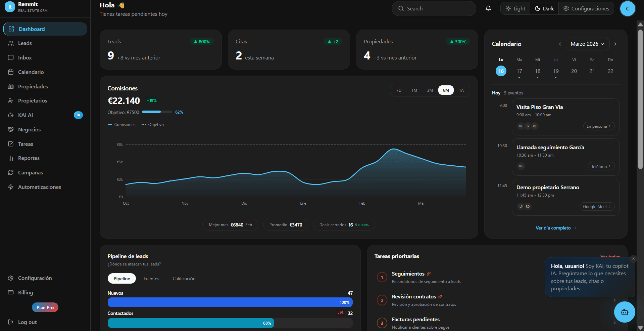Open the Calificación tab
This screenshot has width=644, height=331.
[184, 278]
